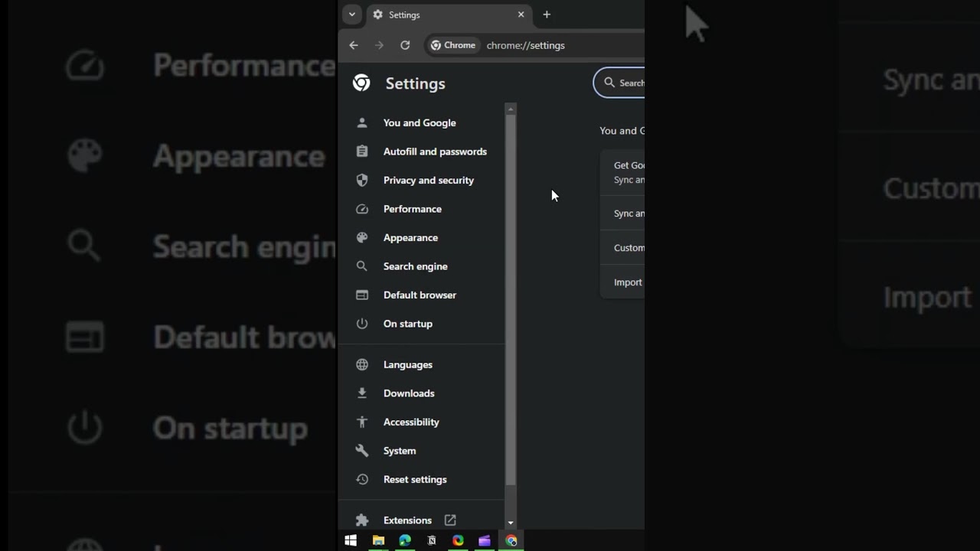The image size is (980, 551).
Task: Click the sidebar scrollbar up arrow
Action: 511,109
